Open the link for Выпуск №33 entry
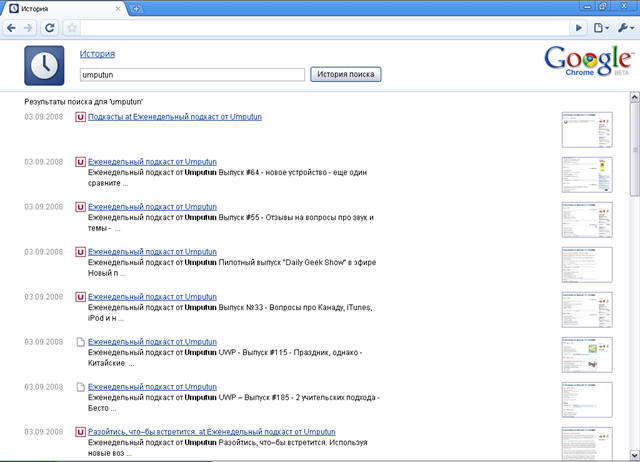The width and height of the screenshot is (640, 462). [152, 297]
